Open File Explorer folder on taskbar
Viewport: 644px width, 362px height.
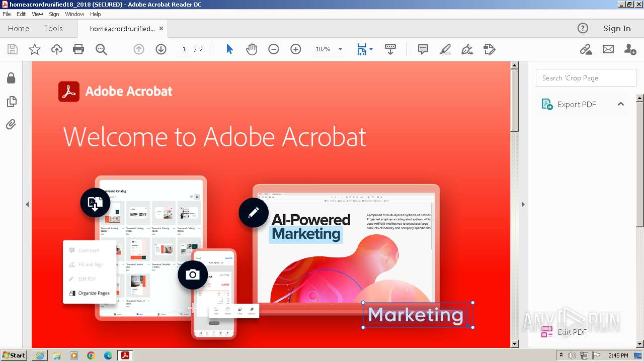click(x=57, y=355)
